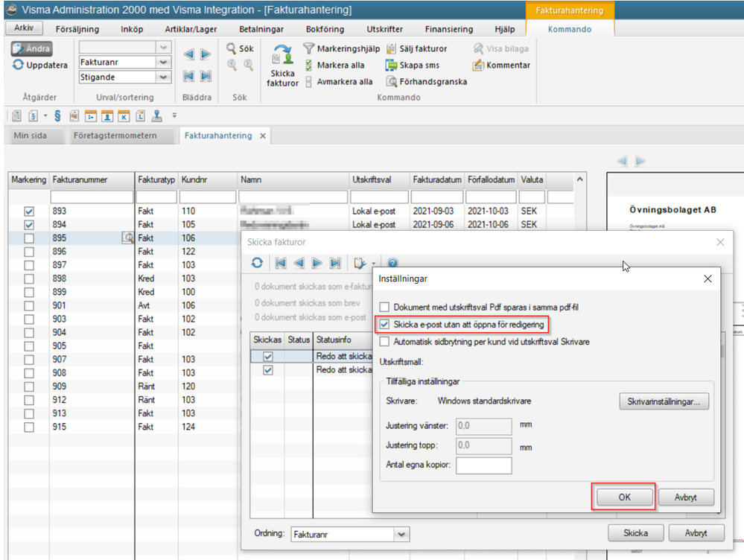Click Justering vänster input field
Image resolution: width=744 pixels, height=560 pixels.
tap(484, 426)
